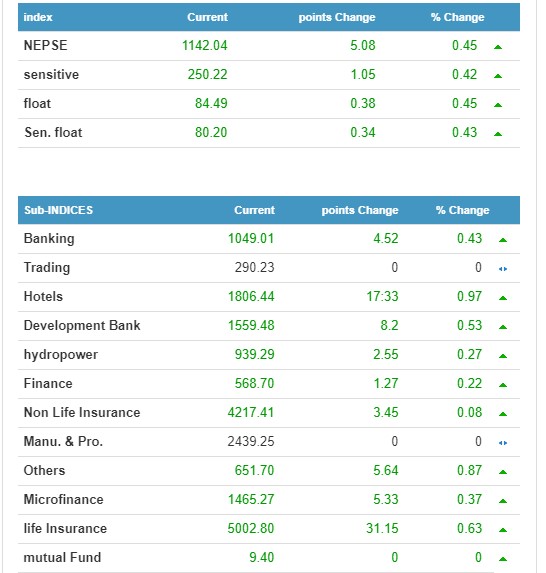Select the 'Sen. float' index label

click(53, 132)
